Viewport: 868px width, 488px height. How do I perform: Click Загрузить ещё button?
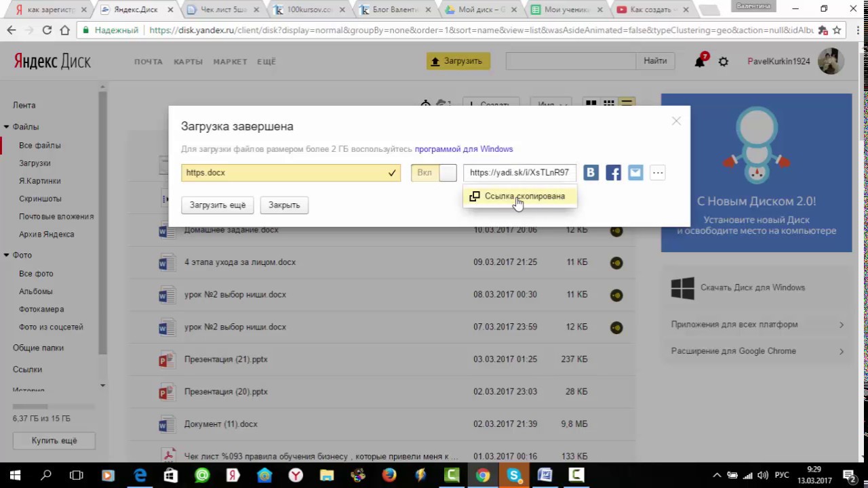point(218,205)
